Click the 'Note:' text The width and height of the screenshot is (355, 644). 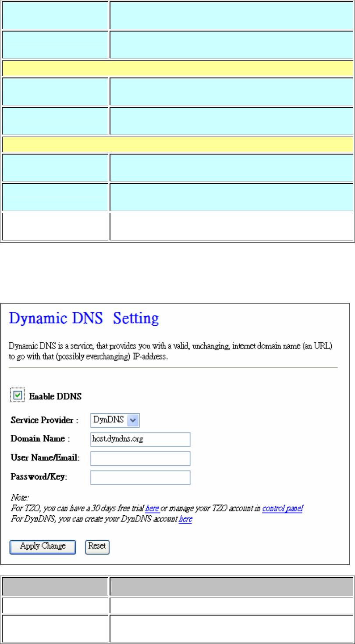coord(19,498)
